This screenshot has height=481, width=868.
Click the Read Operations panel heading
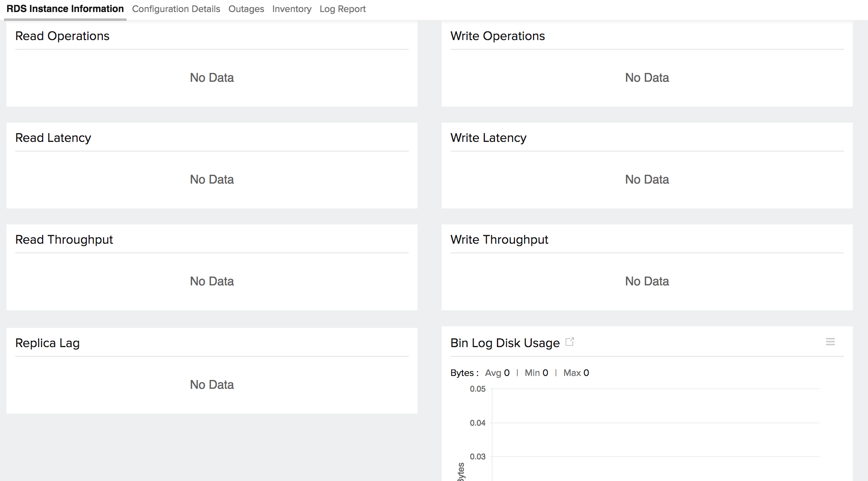point(62,36)
